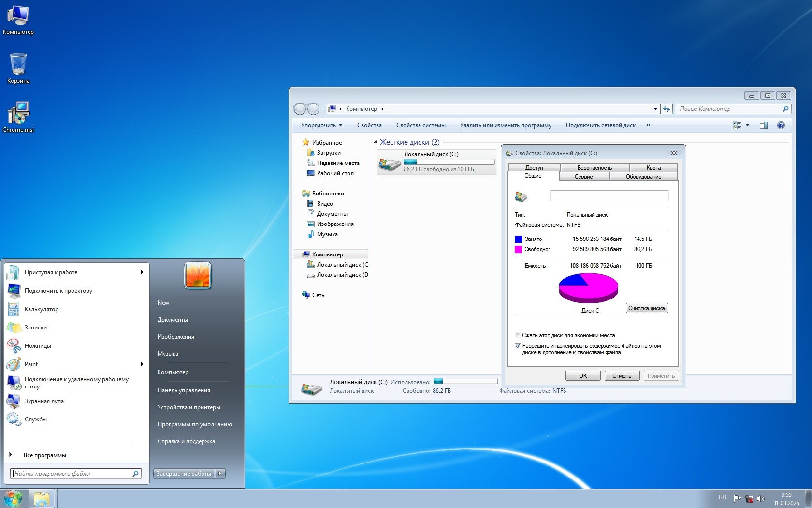812x508 pixels.
Task: Collapse the Жесткие диски group
Action: pos(375,142)
